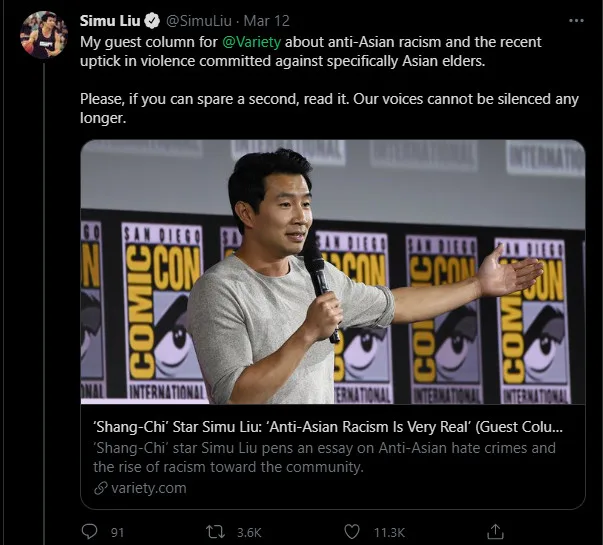Click the 3.6K retweet count
Image resolution: width=603 pixels, height=545 pixels.
coord(251,532)
